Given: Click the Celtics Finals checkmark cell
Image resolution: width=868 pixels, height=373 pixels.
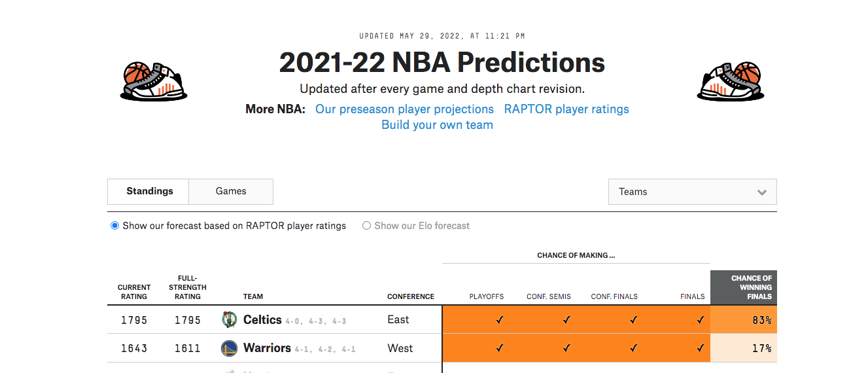Looking at the screenshot, I should 677,320.
